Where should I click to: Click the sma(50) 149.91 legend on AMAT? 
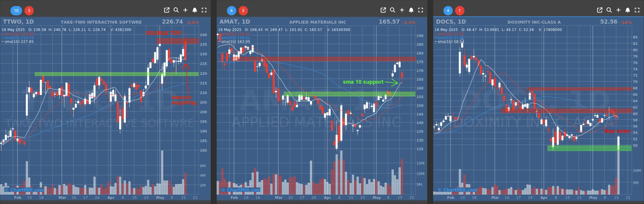(x=234, y=38)
